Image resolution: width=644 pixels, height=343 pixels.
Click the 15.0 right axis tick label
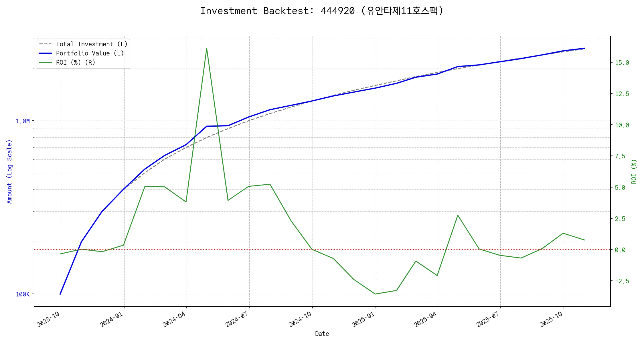(622, 63)
